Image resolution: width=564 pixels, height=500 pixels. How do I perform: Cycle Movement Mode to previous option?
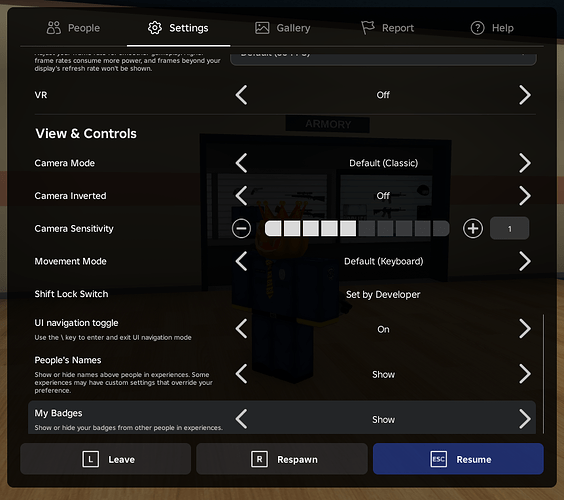(x=241, y=261)
